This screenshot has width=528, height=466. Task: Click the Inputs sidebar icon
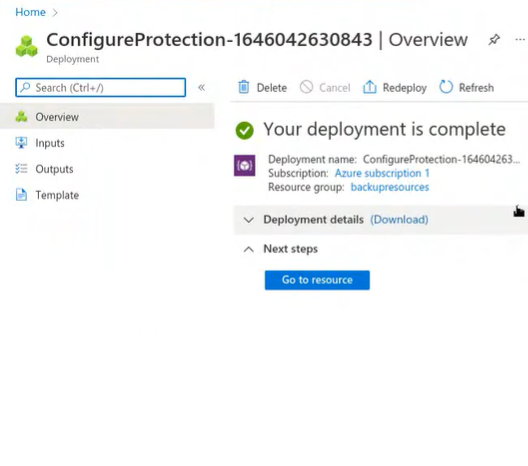tap(21, 143)
